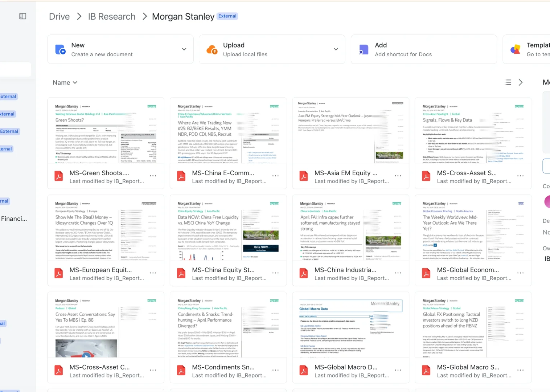Open Cross-Asset Conversations podcast thumbnail
The width and height of the screenshot is (550, 392).
[106, 325]
